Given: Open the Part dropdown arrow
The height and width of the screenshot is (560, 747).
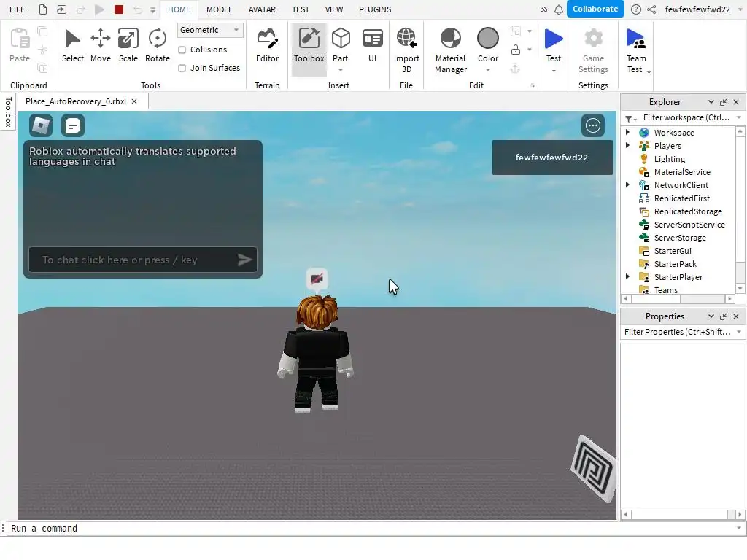Looking at the screenshot, I should tap(341, 70).
